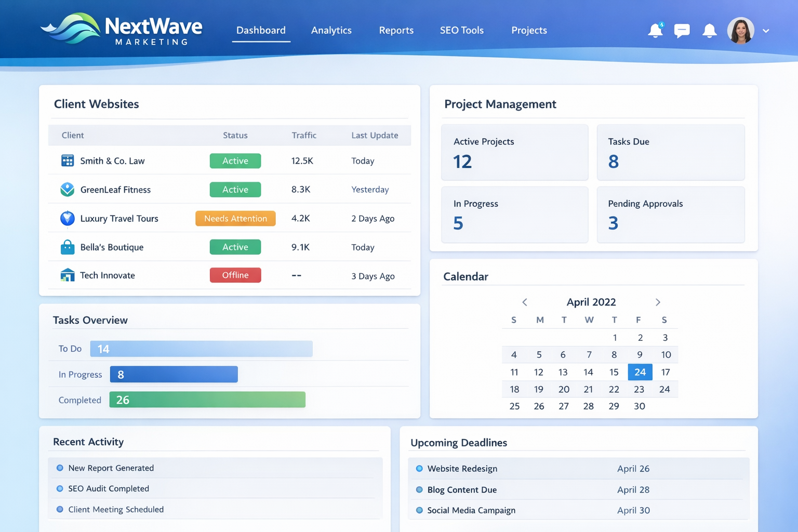798x532 pixels.
Task: Open the Blog Content Due deadline
Action: 462,490
